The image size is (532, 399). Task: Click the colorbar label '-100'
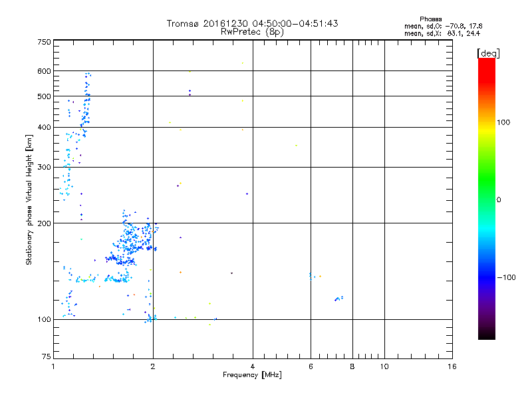pos(506,277)
